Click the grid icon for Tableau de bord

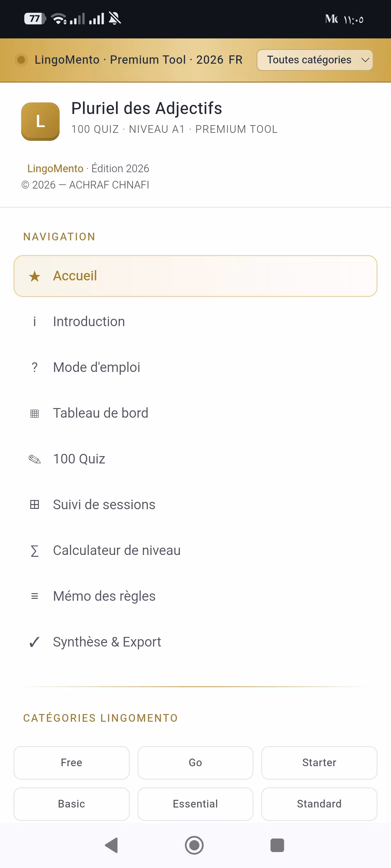tap(34, 413)
